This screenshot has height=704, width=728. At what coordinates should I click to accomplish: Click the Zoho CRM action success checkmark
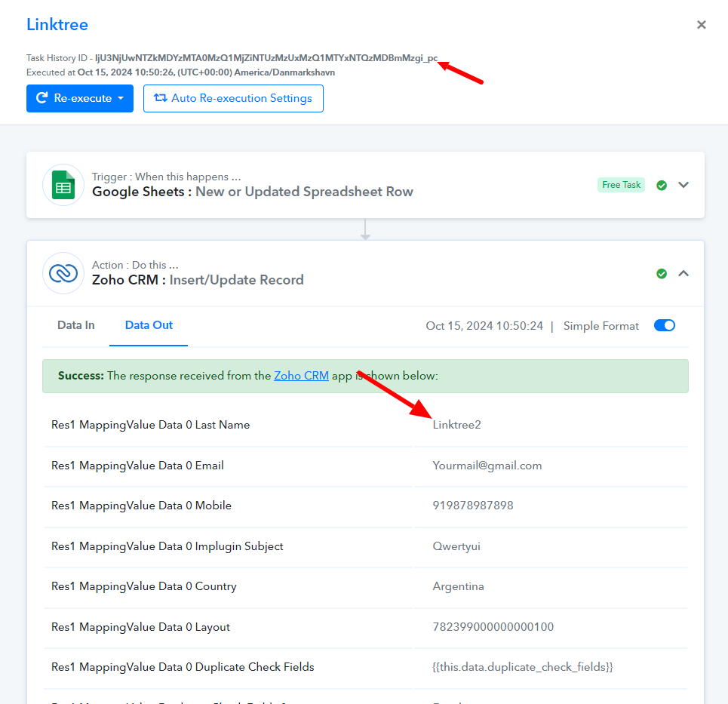[x=662, y=273]
